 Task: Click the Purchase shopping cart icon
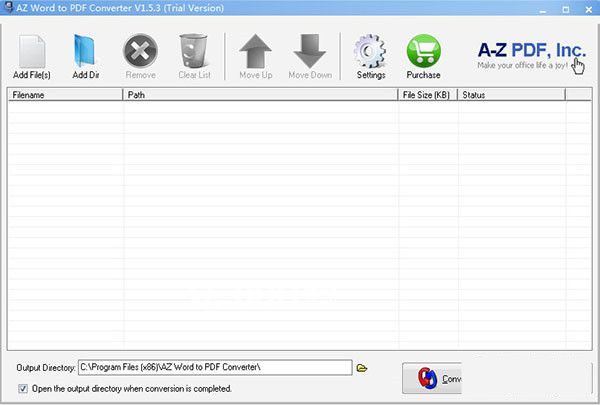pos(424,51)
